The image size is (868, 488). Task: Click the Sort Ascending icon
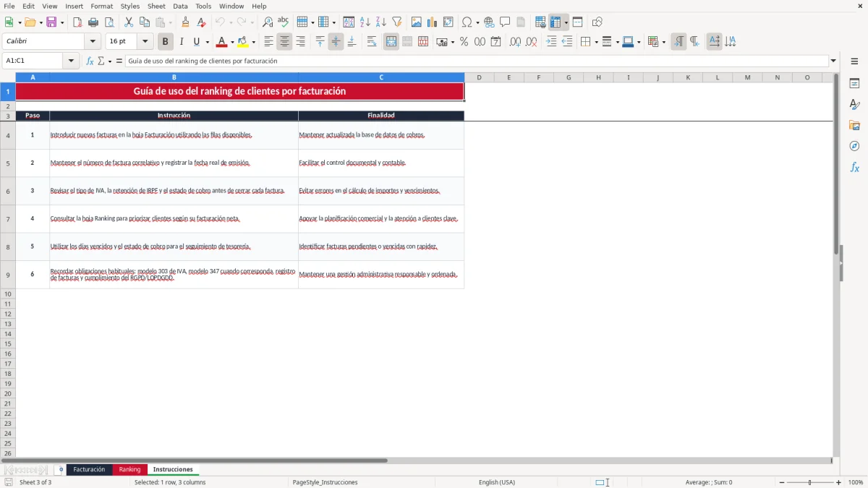(x=365, y=22)
